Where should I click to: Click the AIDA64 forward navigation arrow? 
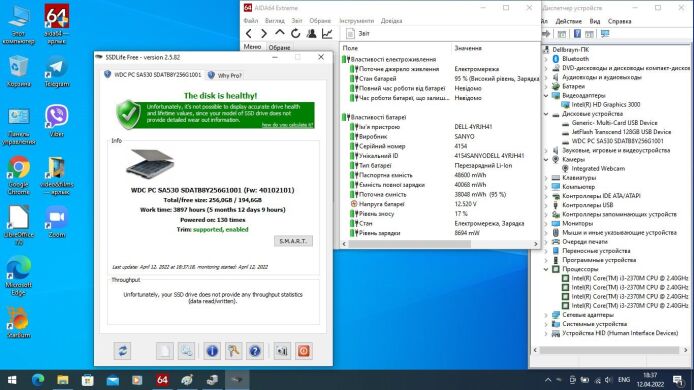264,33
